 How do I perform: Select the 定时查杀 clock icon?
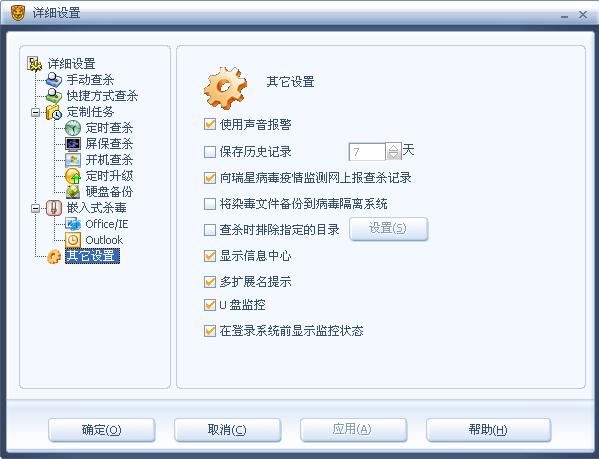click(x=73, y=128)
